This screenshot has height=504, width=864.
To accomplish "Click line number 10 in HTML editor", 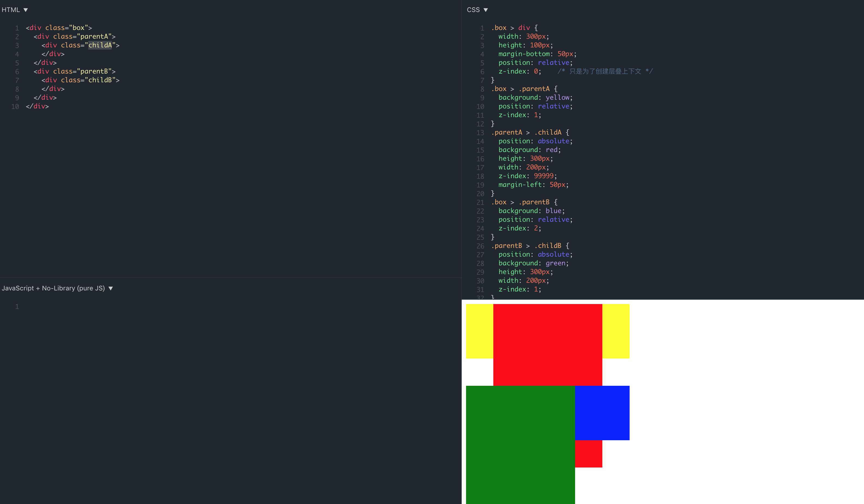I will point(15,106).
